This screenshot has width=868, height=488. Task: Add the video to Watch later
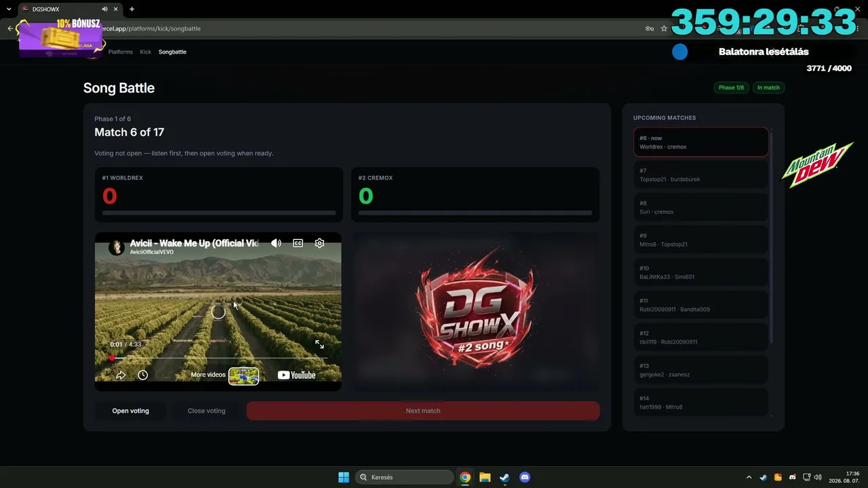[x=142, y=375]
